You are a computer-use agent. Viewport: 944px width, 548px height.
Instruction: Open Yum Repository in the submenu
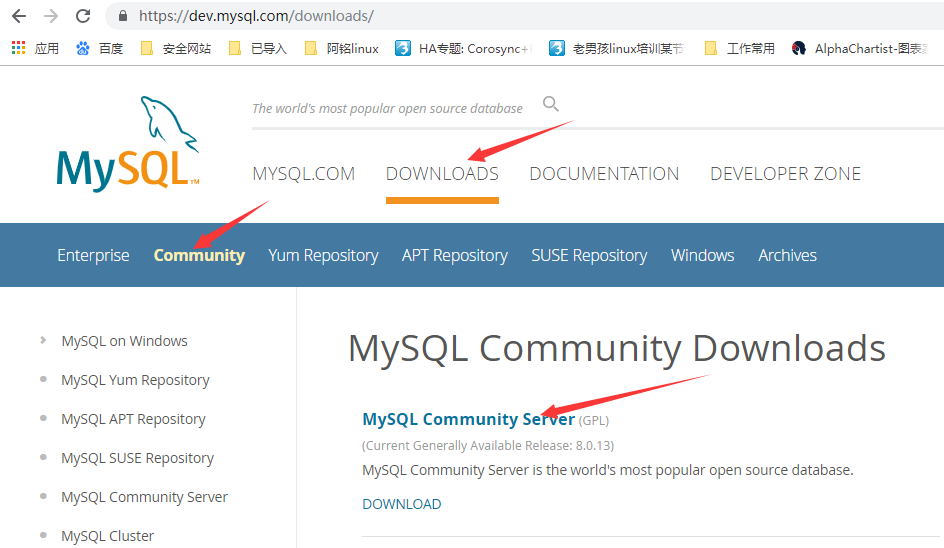click(x=323, y=255)
